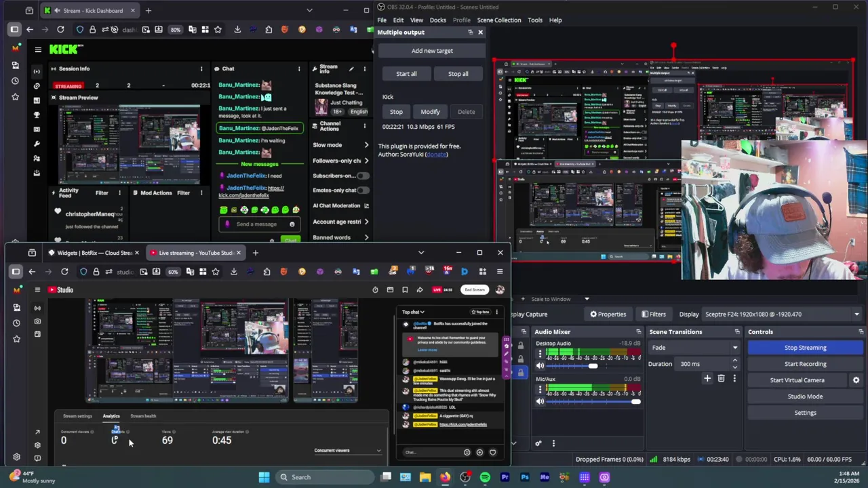Close the Multiple output dock
Image resolution: width=868 pixels, height=488 pixels.
[480, 32]
